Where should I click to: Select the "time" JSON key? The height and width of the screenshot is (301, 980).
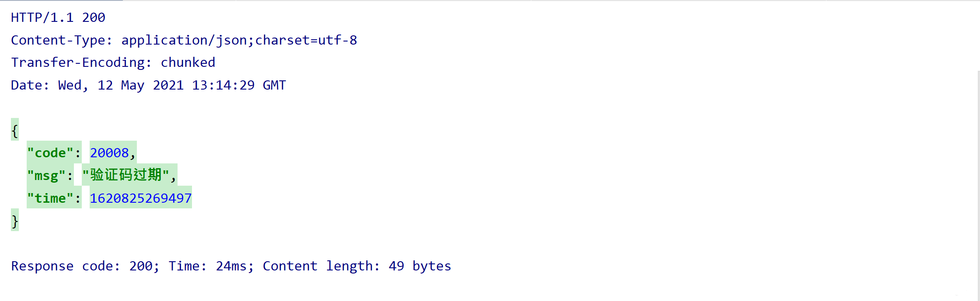click(50, 198)
